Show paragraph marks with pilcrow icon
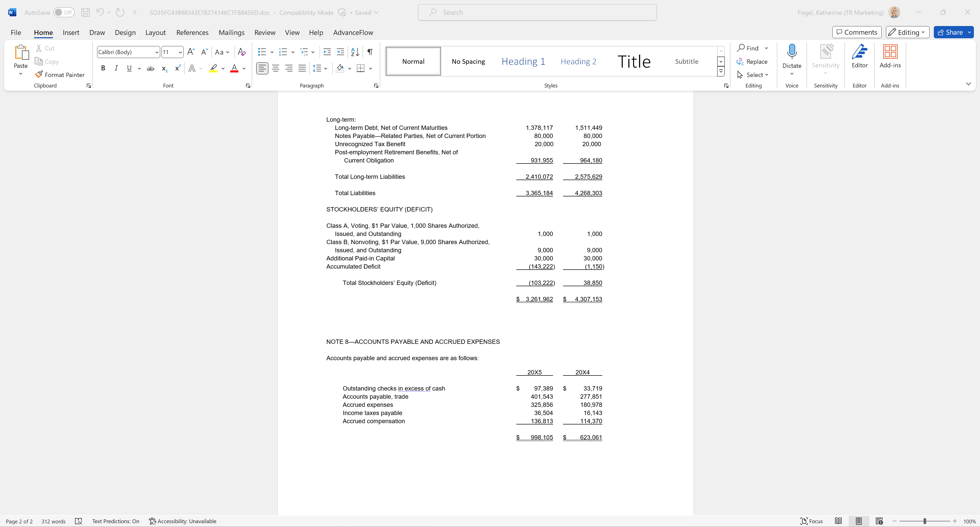980x527 pixels. (x=370, y=52)
